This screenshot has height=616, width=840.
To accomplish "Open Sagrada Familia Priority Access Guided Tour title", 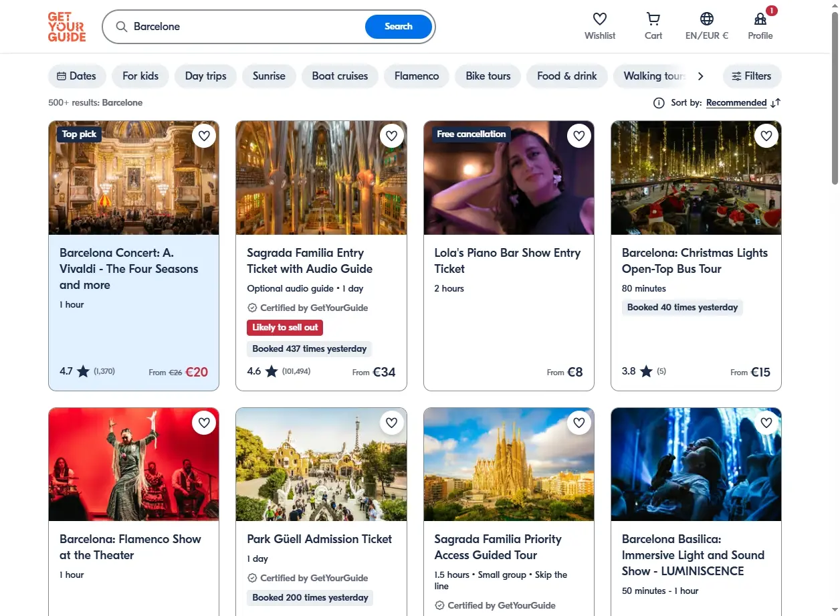I will tap(498, 547).
